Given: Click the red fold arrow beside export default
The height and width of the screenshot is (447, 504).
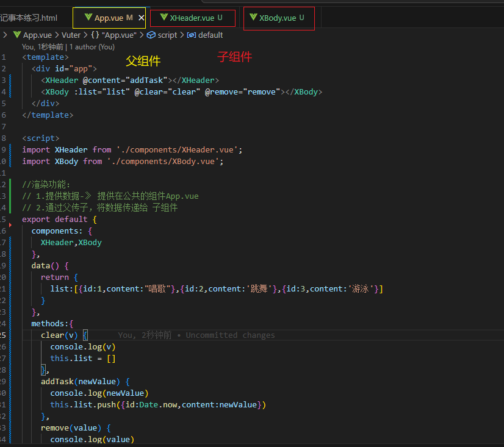Looking at the screenshot, I should (10, 225).
